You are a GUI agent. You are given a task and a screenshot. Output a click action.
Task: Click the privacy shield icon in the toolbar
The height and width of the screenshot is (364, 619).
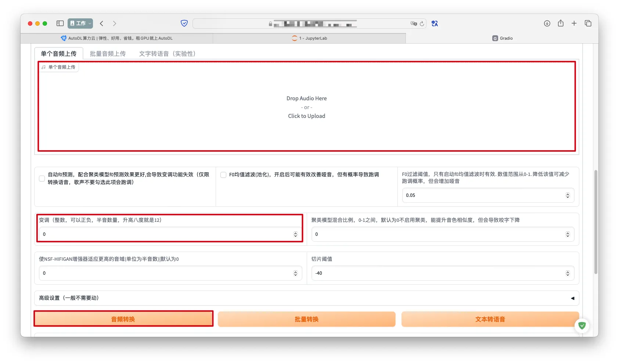pos(184,24)
